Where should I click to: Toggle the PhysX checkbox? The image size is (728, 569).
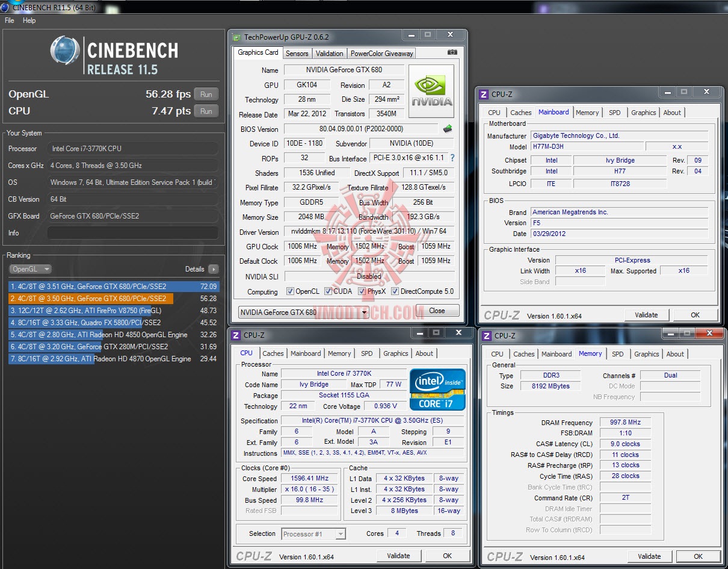[x=362, y=291]
